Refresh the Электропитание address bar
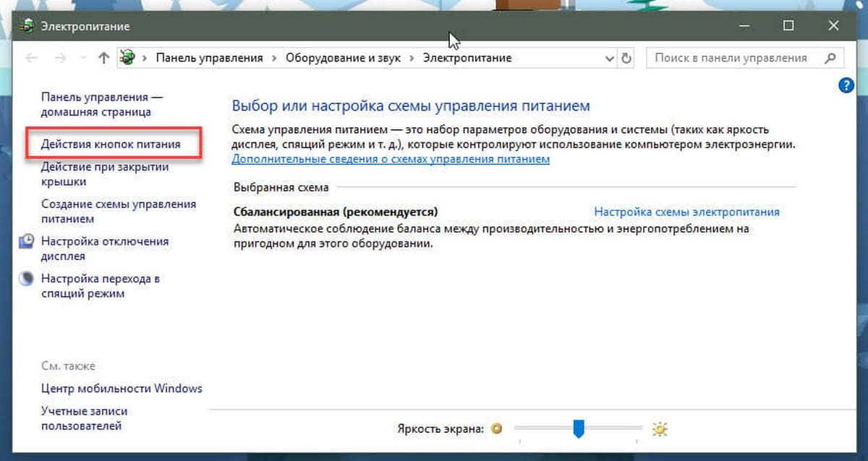The image size is (868, 461). [x=626, y=59]
